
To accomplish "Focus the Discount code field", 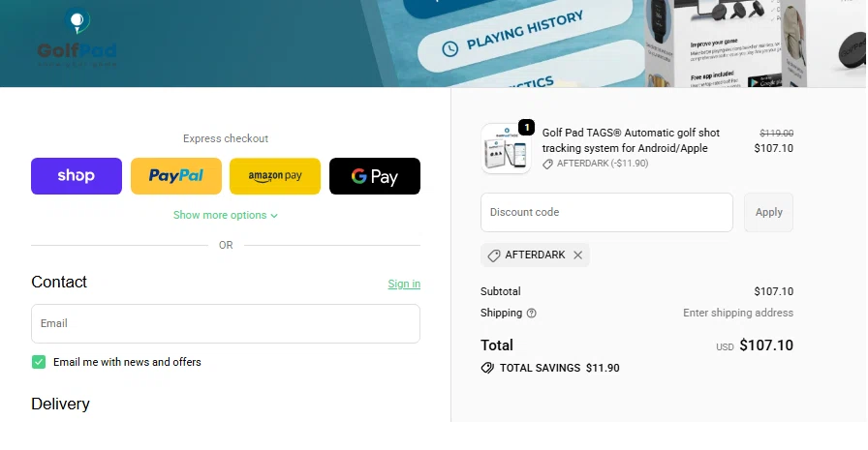I will pos(606,212).
